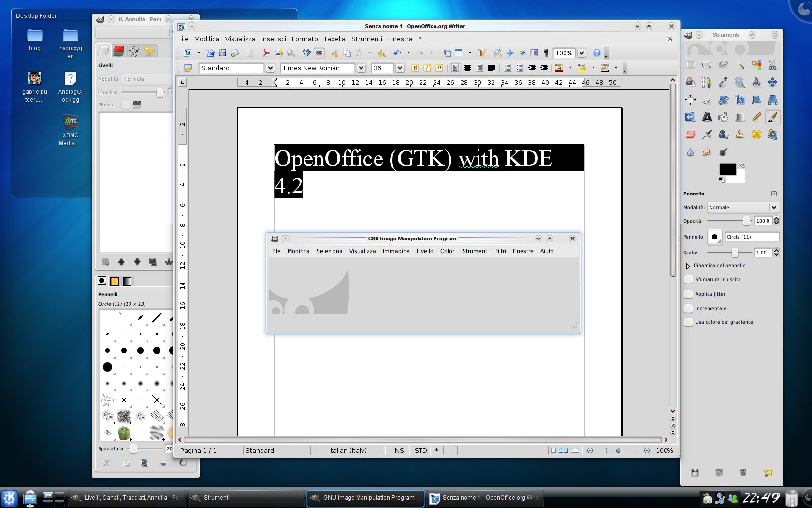Select the Rectangle Select tool in Strumenti
812x508 pixels.
pyautogui.click(x=691, y=65)
